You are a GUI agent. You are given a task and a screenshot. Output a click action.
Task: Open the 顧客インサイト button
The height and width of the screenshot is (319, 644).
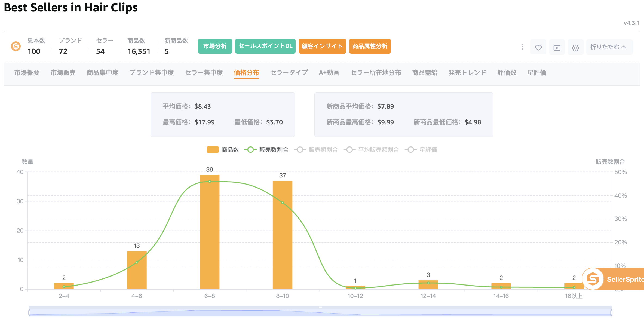tap(322, 46)
